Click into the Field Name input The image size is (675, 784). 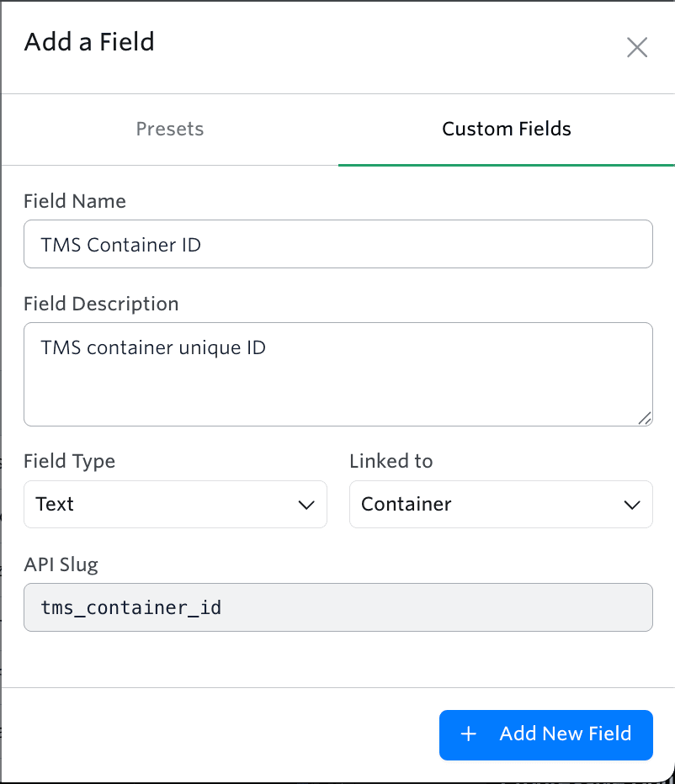tap(337, 245)
